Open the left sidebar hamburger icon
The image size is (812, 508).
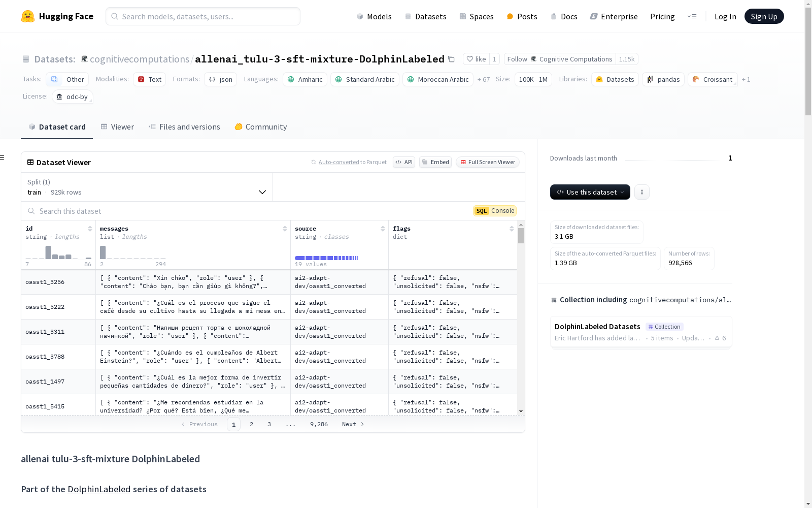[x=3, y=157]
